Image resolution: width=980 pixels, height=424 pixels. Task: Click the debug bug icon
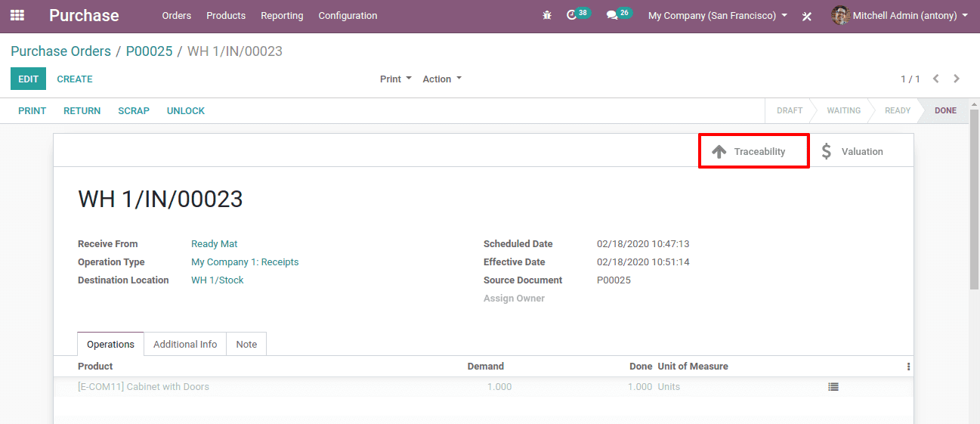(x=547, y=15)
